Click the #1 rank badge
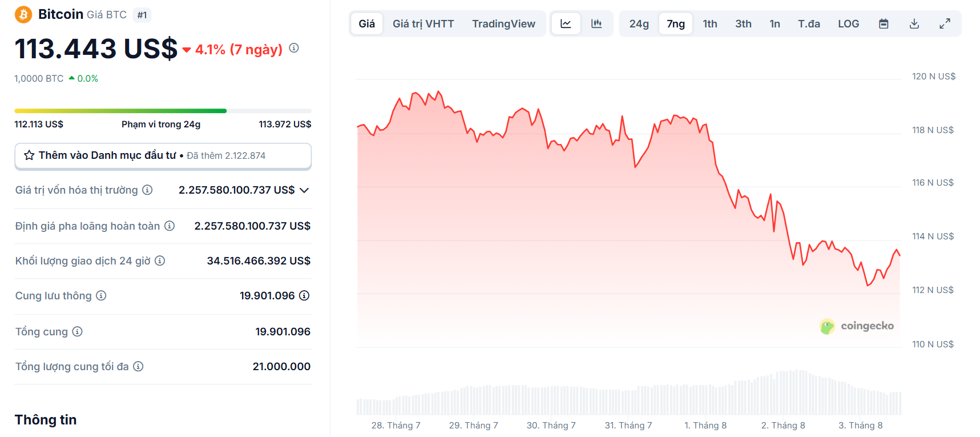 pyautogui.click(x=142, y=15)
